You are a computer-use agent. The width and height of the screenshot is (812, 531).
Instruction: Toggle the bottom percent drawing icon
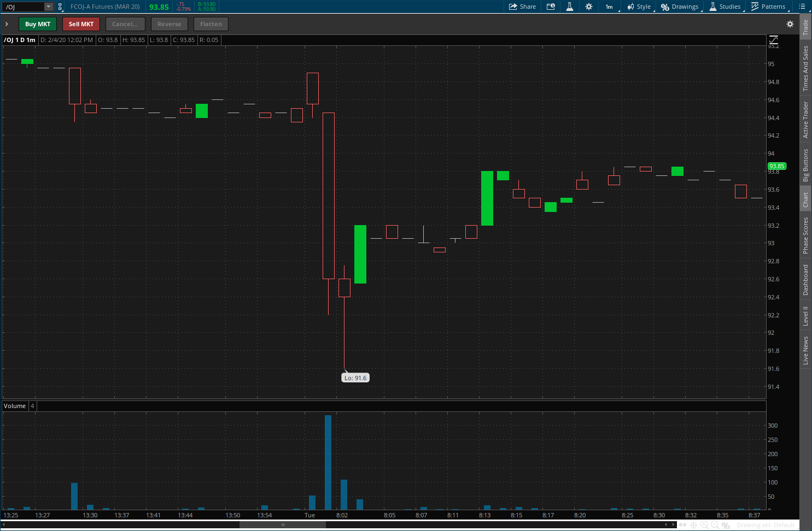pyautogui.click(x=726, y=525)
